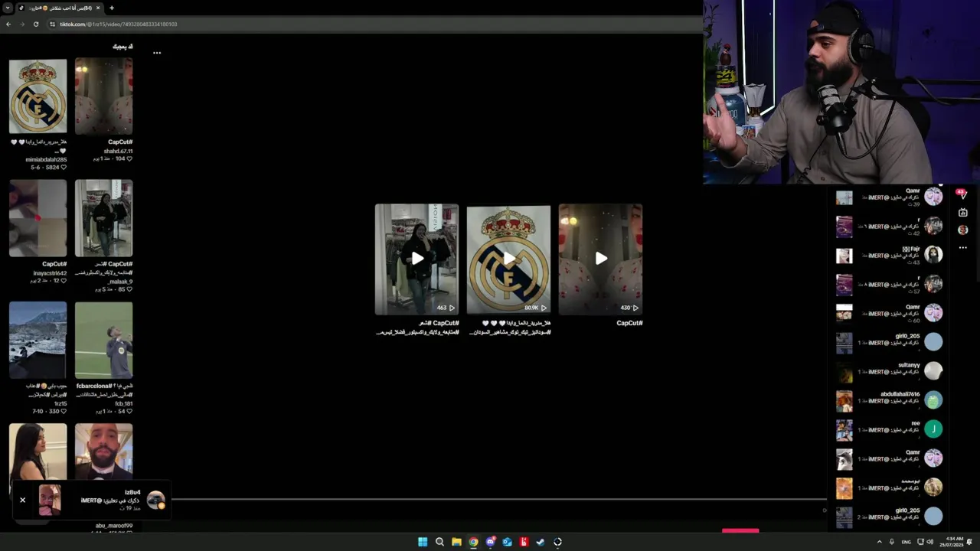Switch to Chrome in taskbar
The height and width of the screenshot is (551, 980).
[473, 542]
